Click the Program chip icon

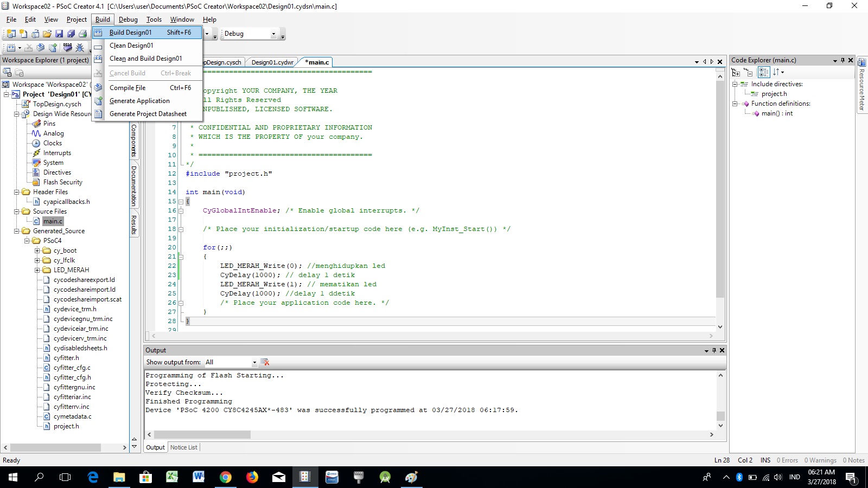(68, 48)
